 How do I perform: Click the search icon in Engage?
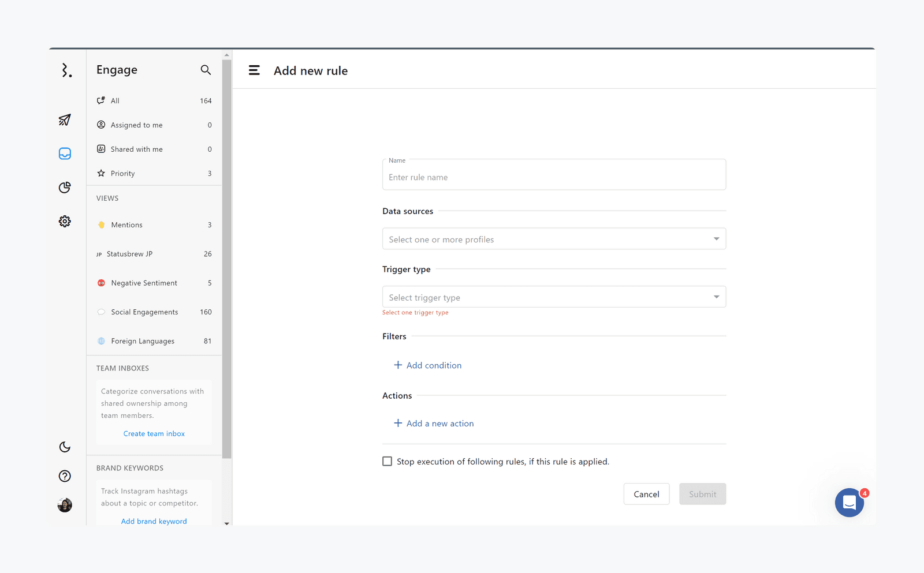[206, 70]
